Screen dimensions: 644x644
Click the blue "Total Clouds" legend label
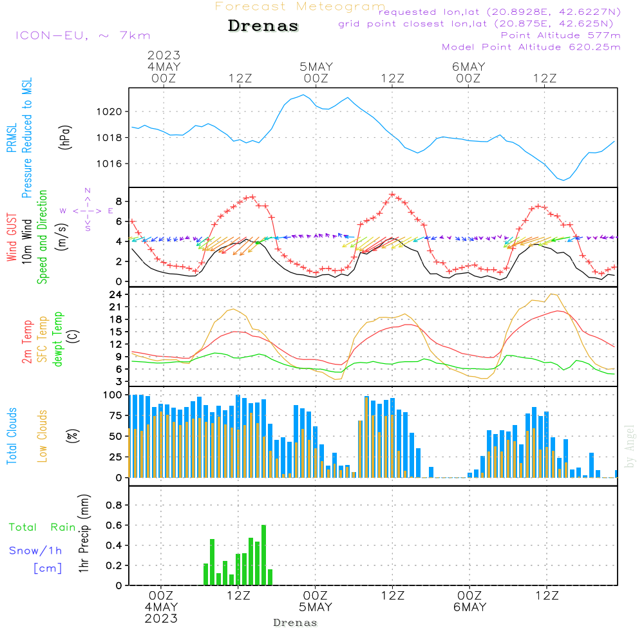12,436
